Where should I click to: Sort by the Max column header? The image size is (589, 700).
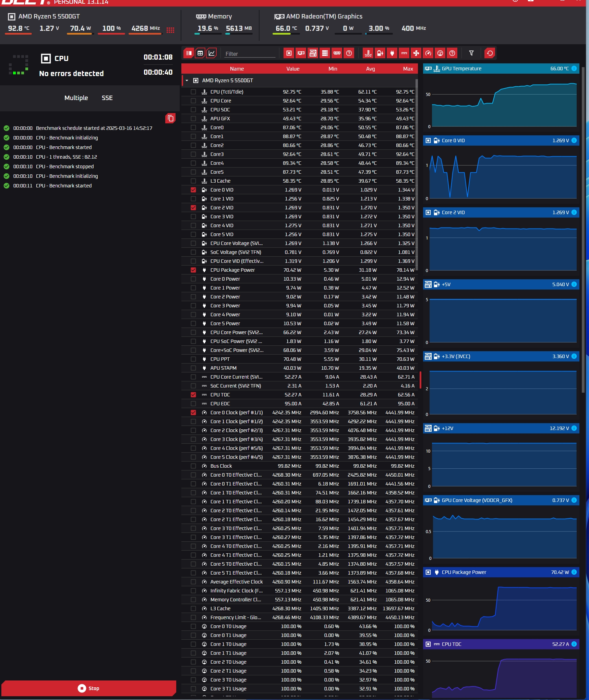(x=408, y=69)
